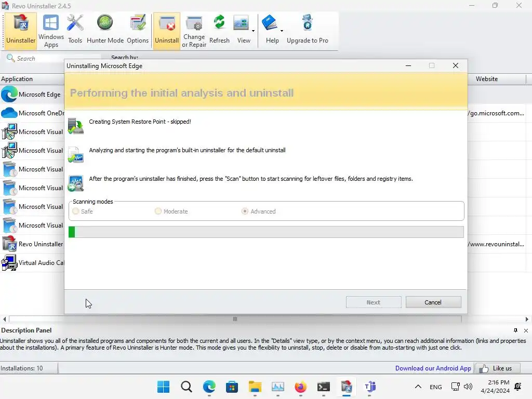Click the uninstall progress bar
This screenshot has width=532, height=399.
[266, 232]
